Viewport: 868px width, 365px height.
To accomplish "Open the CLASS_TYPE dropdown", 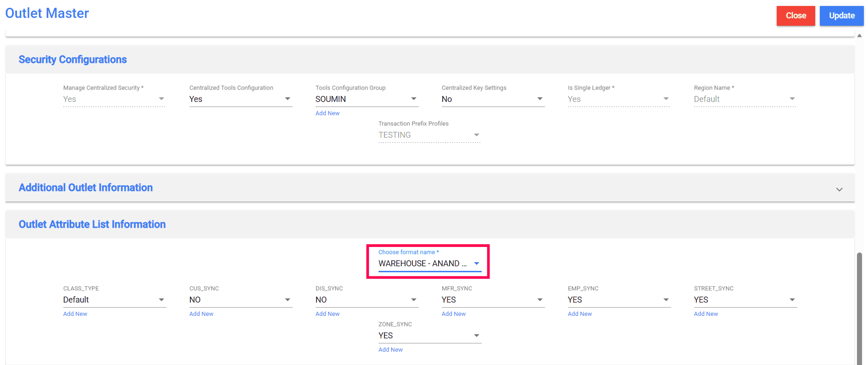I will [114, 300].
